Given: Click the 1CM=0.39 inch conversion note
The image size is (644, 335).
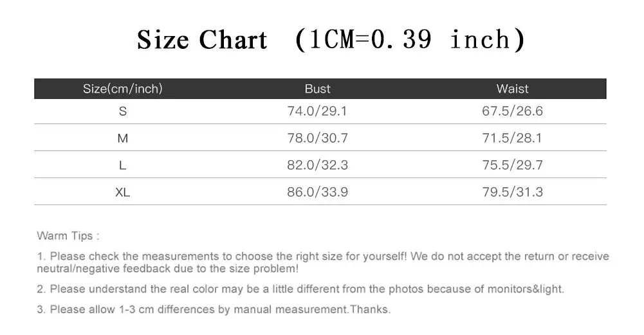Looking at the screenshot, I should coord(410,41).
